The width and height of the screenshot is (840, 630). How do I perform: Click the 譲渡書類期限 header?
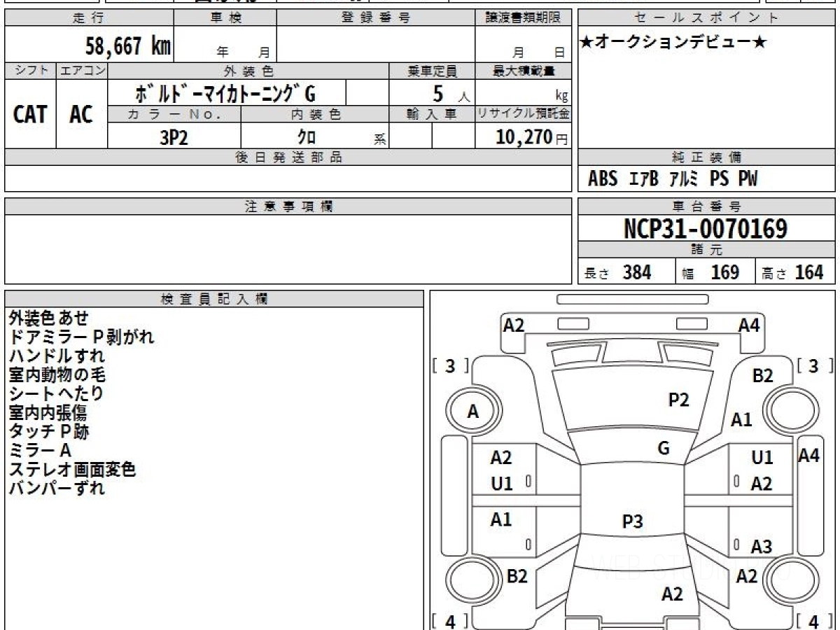(x=523, y=18)
